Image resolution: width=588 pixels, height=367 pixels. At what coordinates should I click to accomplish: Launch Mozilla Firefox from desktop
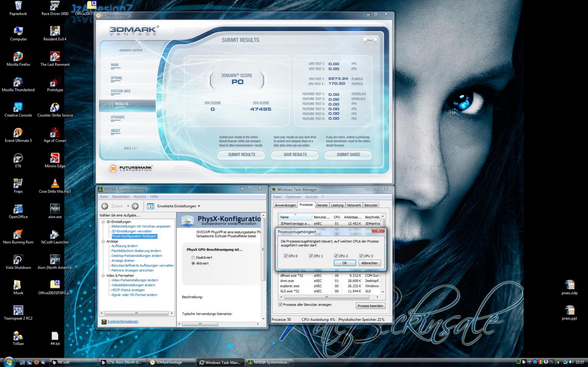click(18, 59)
